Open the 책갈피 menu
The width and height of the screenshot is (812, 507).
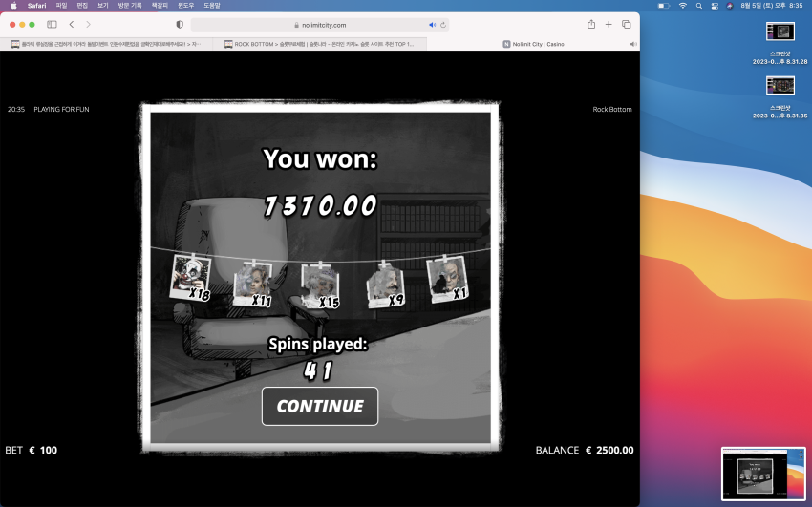click(160, 5)
